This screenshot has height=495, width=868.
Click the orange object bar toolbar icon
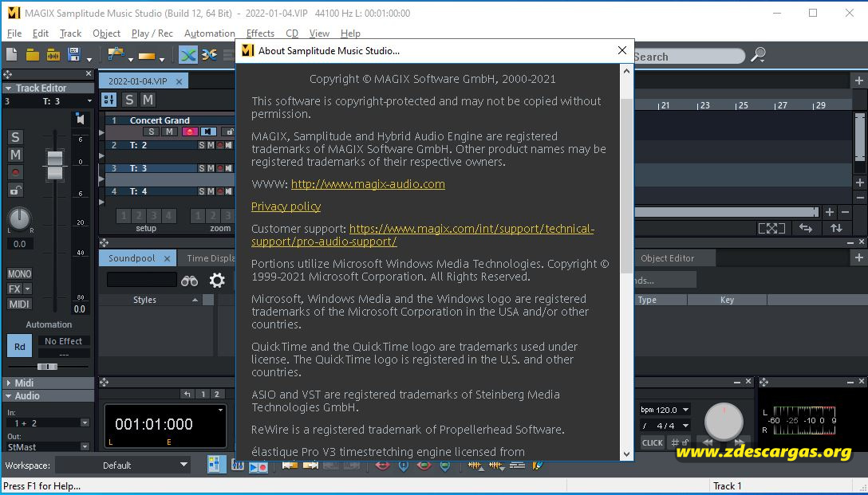click(147, 56)
